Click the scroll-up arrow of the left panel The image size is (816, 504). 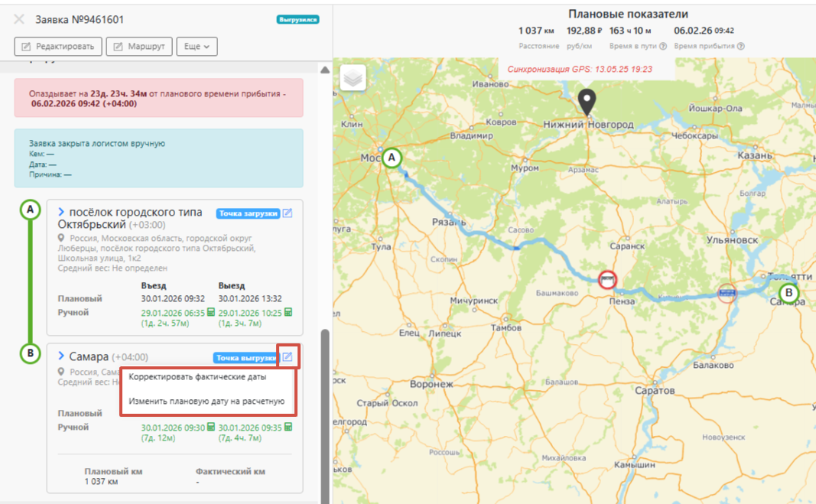[325, 70]
